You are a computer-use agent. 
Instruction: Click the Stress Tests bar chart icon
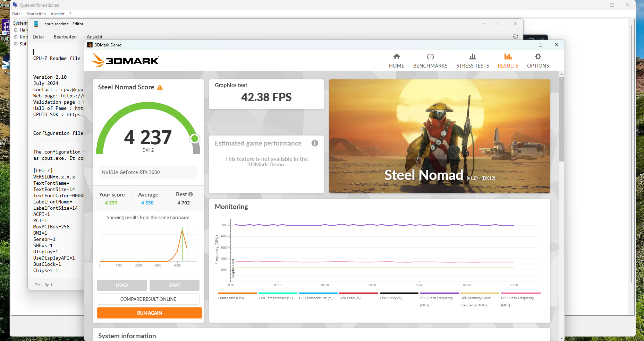click(x=473, y=56)
